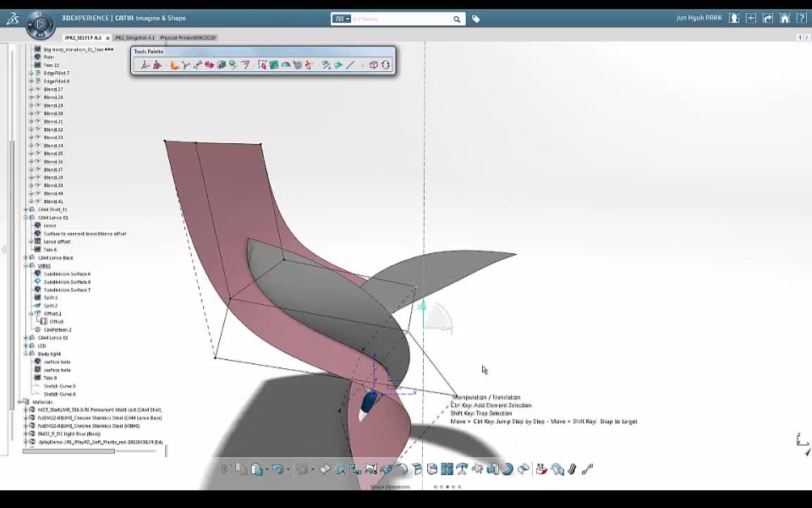The height and width of the screenshot is (508, 812).
Task: Collapse the WING node
Action: [x=26, y=266]
